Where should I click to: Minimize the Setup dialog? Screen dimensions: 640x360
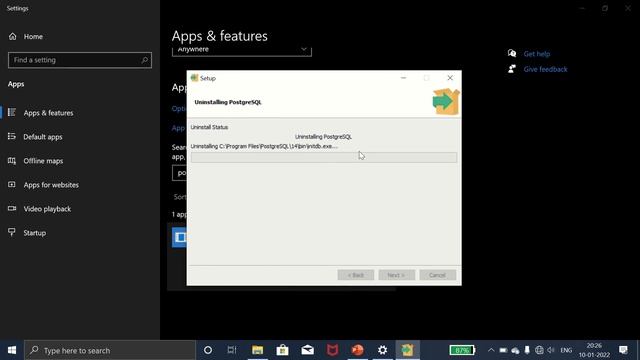[x=403, y=78]
